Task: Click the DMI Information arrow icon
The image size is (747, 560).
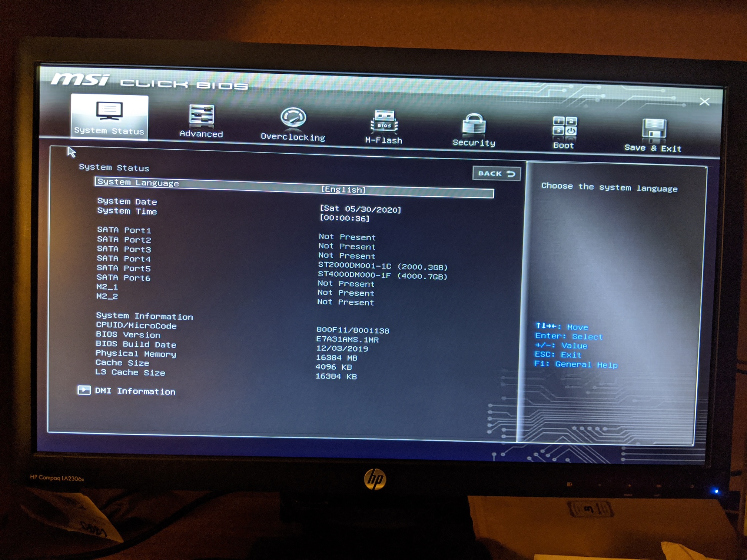Action: pos(84,390)
